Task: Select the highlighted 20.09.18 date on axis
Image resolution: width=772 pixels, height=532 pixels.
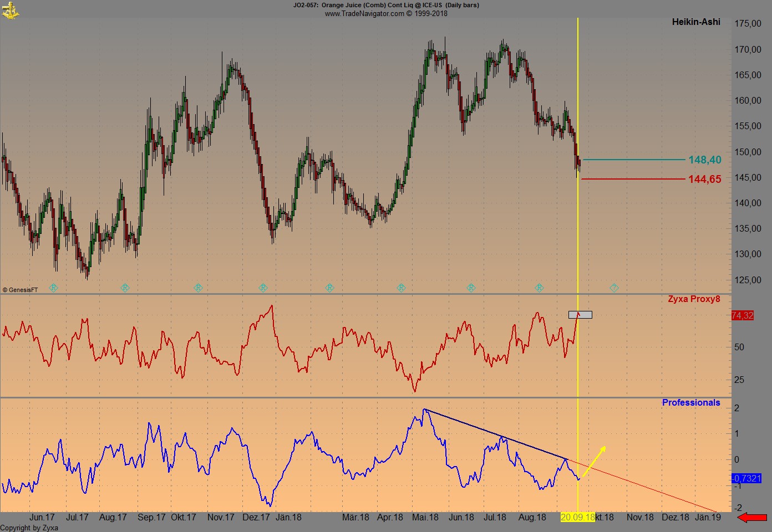Action: tap(578, 517)
